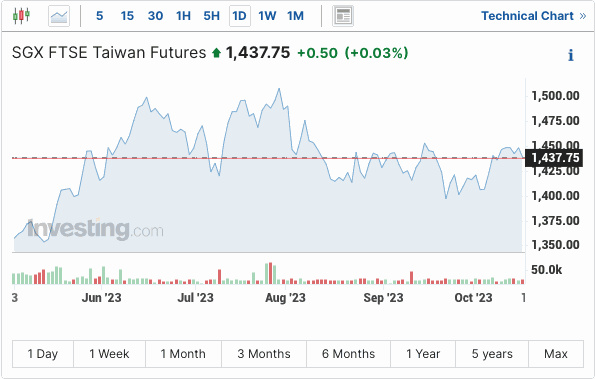The width and height of the screenshot is (595, 379).
Task: Click the 50.0k volume axis label
Action: coord(546,270)
